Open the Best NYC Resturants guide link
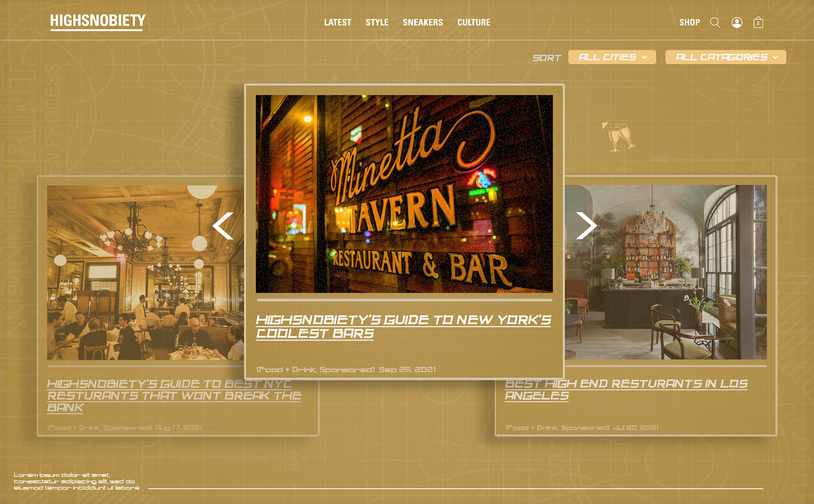The width and height of the screenshot is (814, 504). coord(174,396)
